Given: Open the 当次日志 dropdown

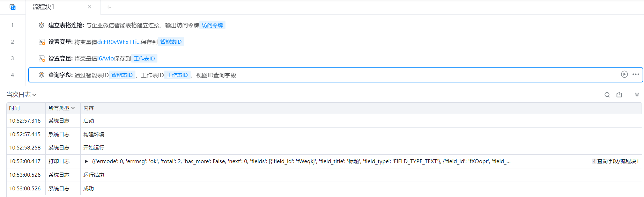Looking at the screenshot, I should coord(21,95).
